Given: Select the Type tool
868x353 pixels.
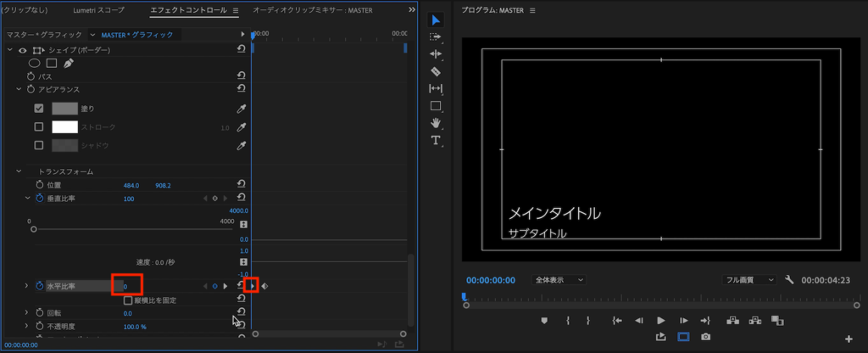Looking at the screenshot, I should (436, 140).
